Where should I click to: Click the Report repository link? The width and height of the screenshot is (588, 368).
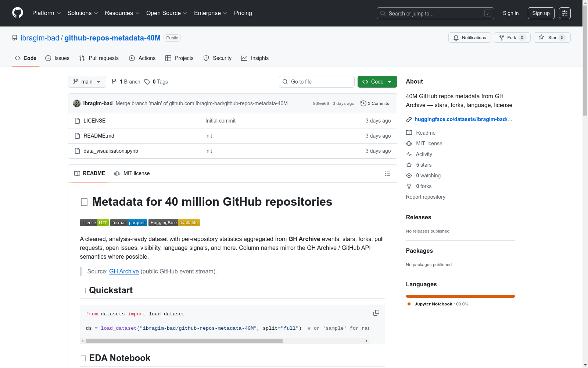point(426,197)
